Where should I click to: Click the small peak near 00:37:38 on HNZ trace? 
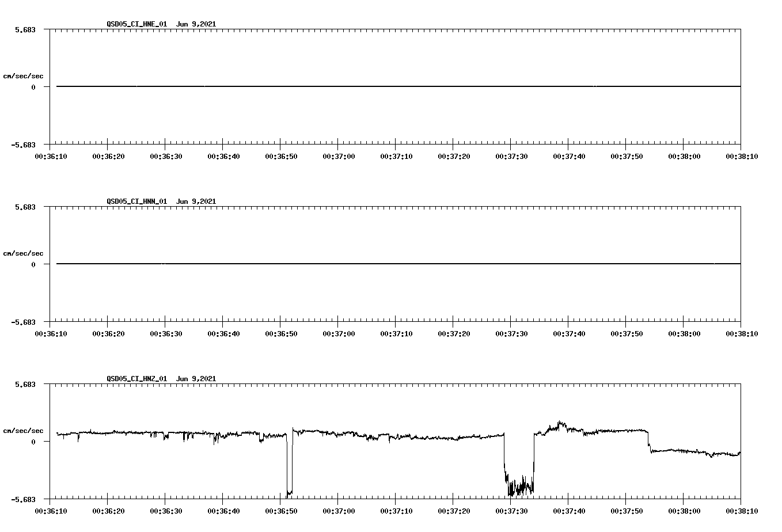tap(559, 425)
